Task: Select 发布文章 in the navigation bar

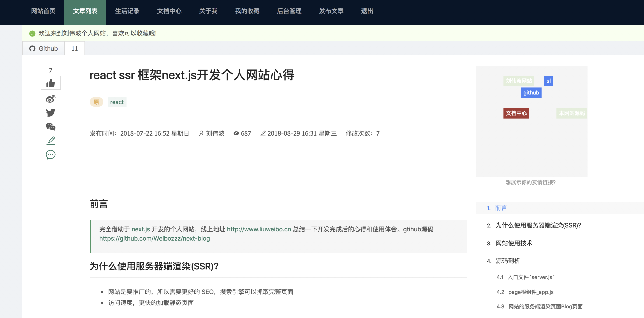Action: [331, 11]
